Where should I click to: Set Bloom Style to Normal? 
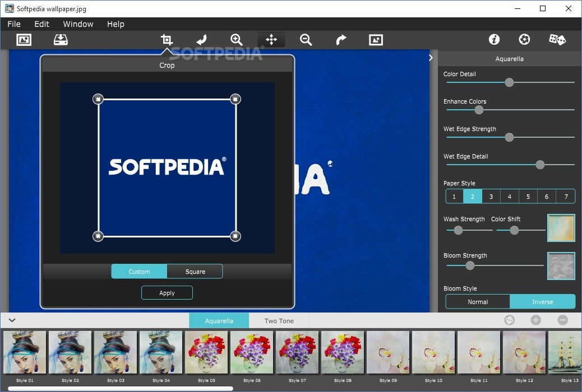pos(478,302)
